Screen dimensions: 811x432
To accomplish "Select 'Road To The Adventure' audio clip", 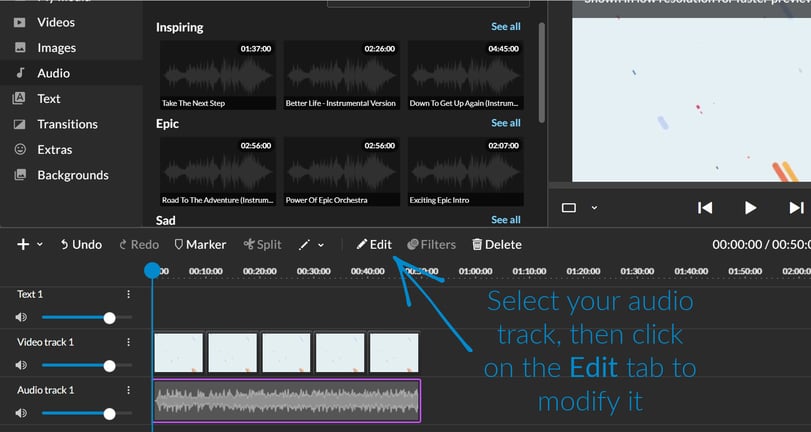I will point(218,172).
